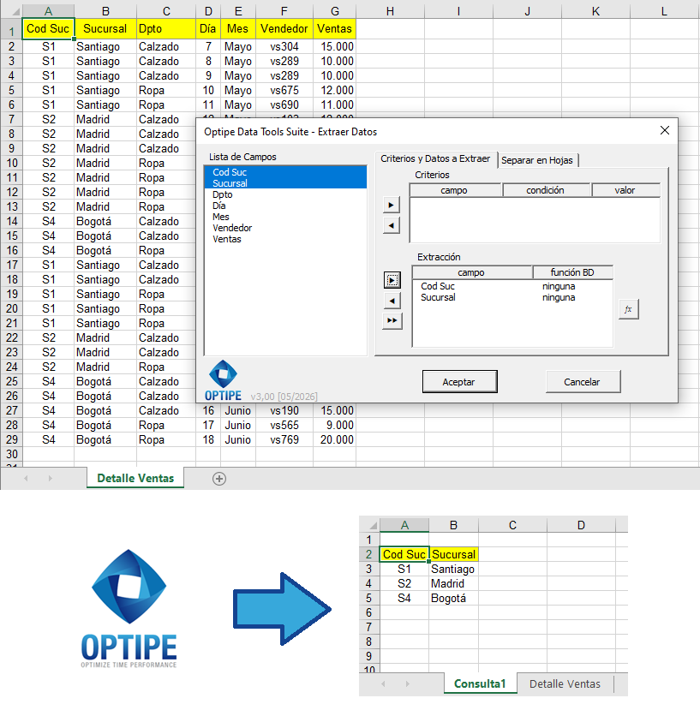Select the Consulta1 sheet tab
This screenshot has height=728, width=700.
(x=480, y=683)
